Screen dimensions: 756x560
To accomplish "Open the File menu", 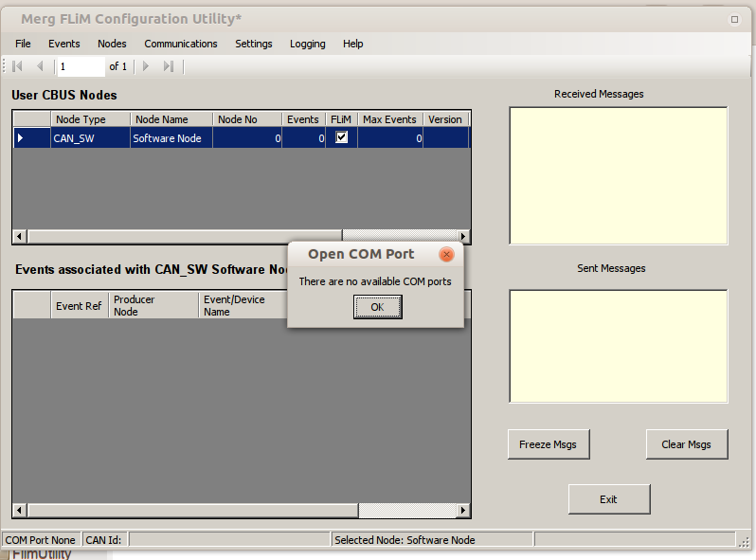I will pyautogui.click(x=23, y=44).
